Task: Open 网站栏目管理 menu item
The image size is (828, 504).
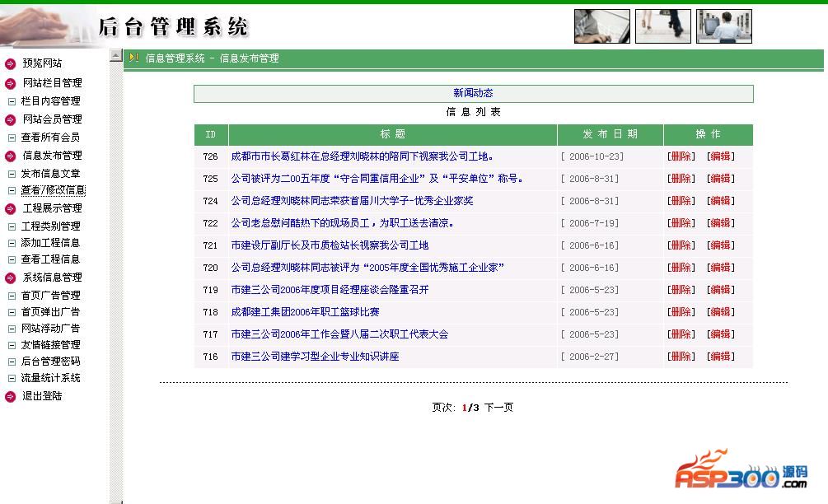Action: click(x=52, y=83)
